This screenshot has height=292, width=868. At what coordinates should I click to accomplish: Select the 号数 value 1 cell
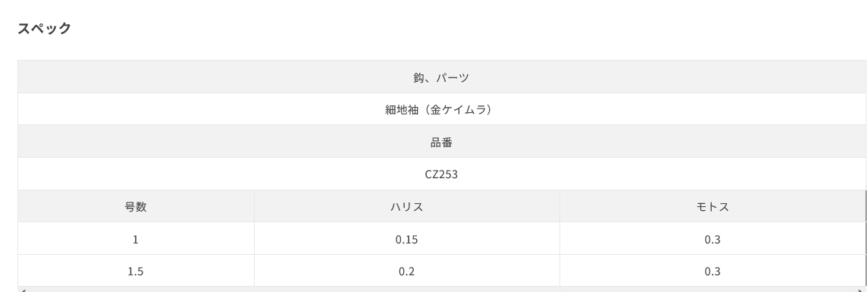point(136,239)
